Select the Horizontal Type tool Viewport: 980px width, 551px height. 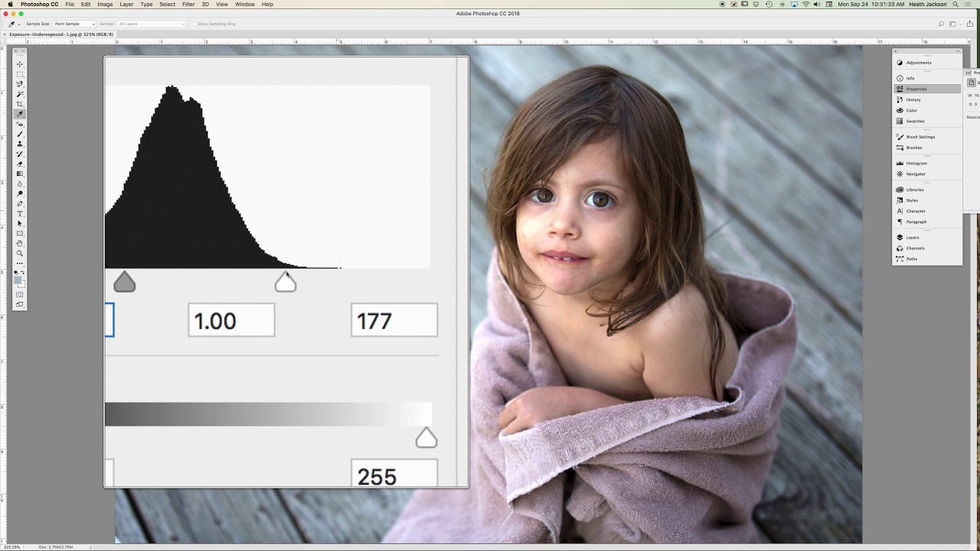(20, 214)
